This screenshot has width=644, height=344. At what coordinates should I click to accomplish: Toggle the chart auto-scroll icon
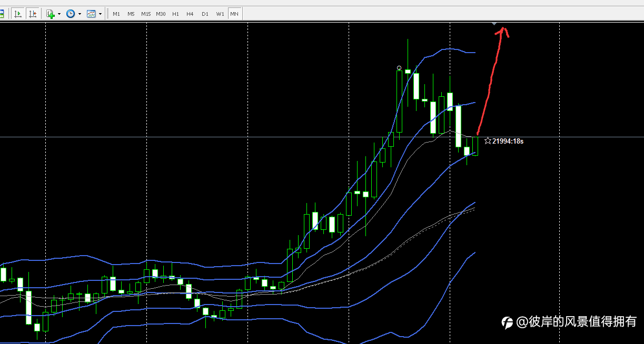click(x=18, y=14)
